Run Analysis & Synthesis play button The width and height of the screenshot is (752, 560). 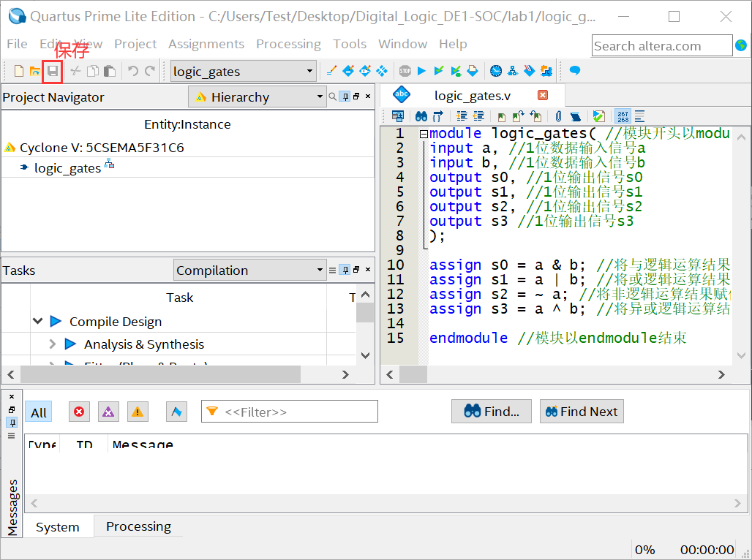click(70, 344)
